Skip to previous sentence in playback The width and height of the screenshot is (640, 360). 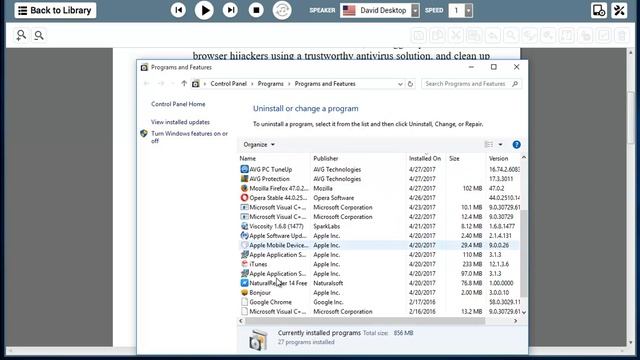(178, 10)
